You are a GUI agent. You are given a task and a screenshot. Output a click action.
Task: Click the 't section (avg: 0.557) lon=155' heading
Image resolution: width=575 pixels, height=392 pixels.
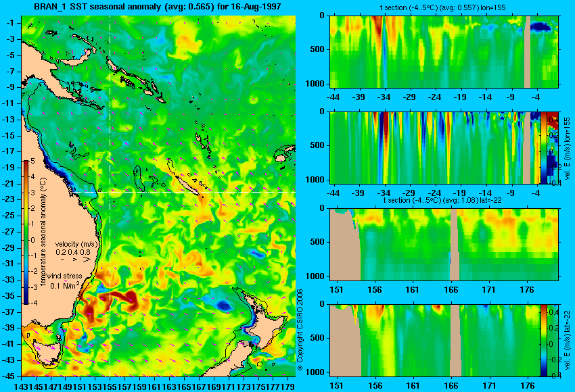click(442, 7)
